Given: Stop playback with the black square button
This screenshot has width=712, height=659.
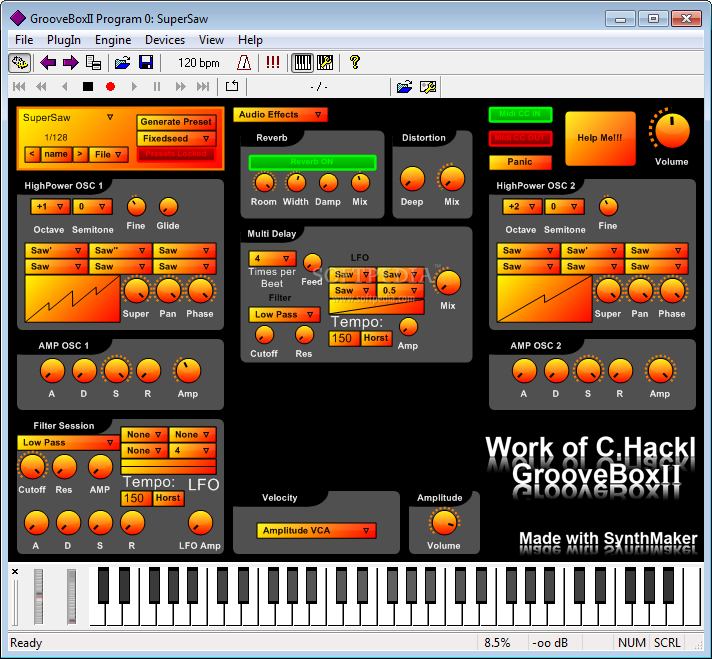Looking at the screenshot, I should click(88, 87).
